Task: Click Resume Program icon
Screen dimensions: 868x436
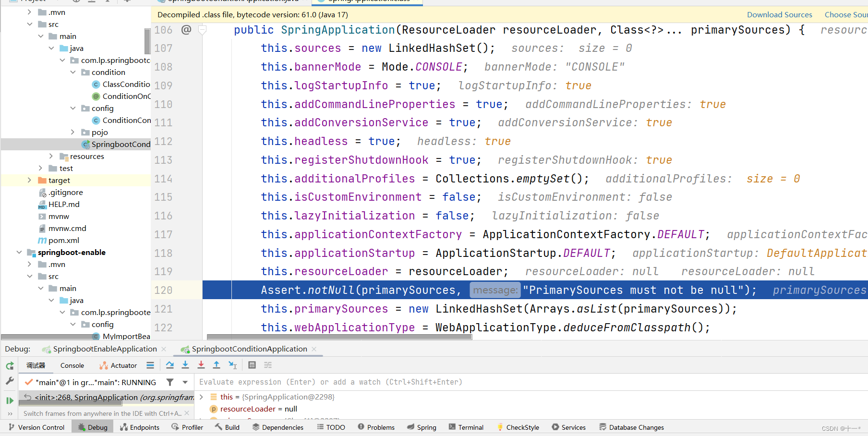Action: tap(10, 400)
